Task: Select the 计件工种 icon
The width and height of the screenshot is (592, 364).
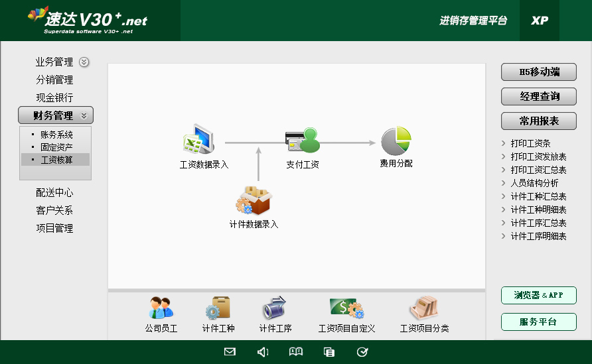Action: click(218, 309)
